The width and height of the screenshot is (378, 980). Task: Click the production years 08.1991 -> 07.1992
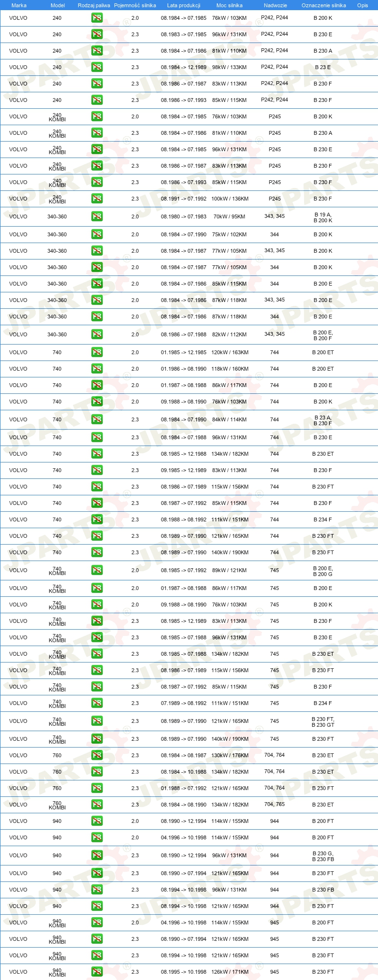(184, 199)
